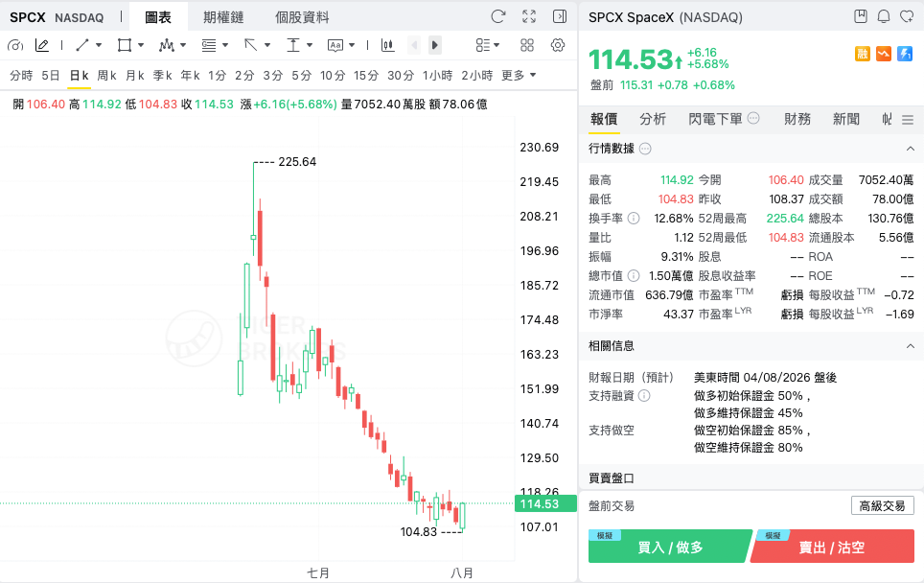Screen dimensions: 924x583
Task: Select the 30分 timeframe
Action: tap(401, 76)
